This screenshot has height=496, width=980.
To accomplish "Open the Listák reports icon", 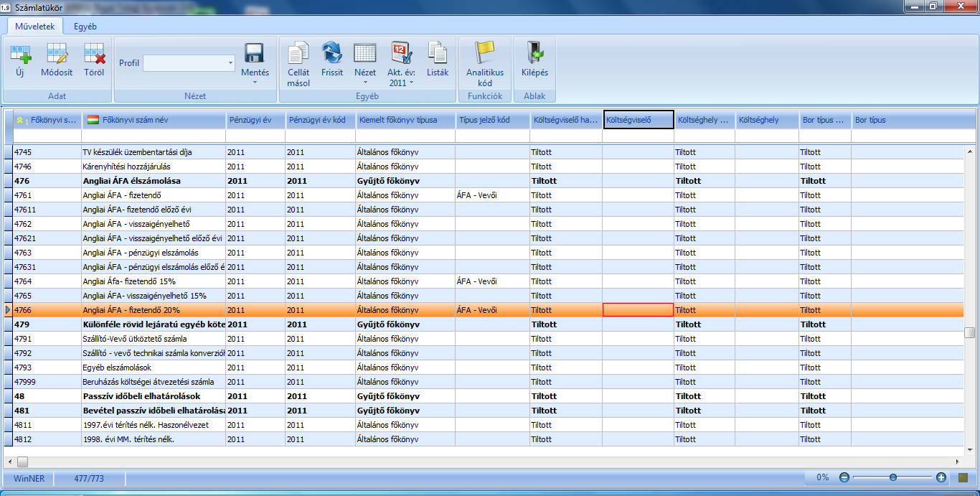I will click(x=437, y=53).
